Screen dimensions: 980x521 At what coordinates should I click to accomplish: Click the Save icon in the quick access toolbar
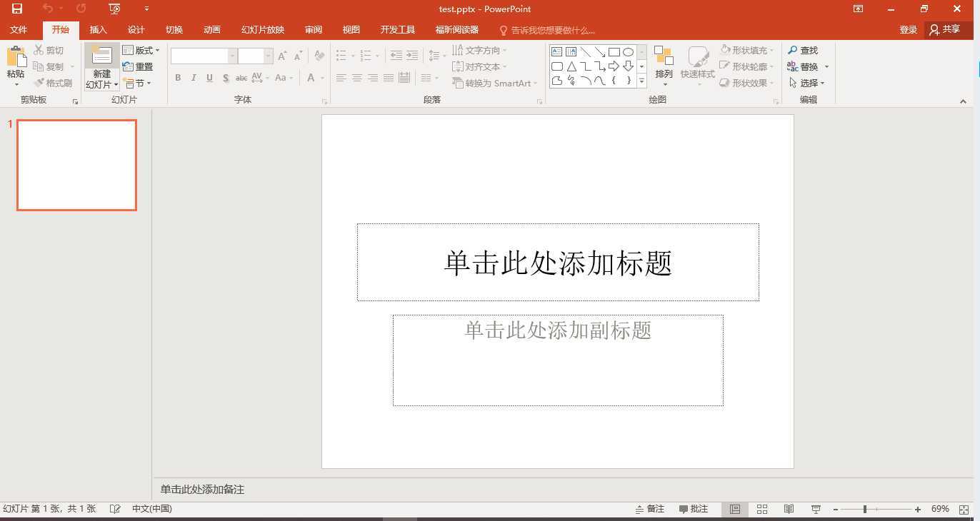(16, 9)
